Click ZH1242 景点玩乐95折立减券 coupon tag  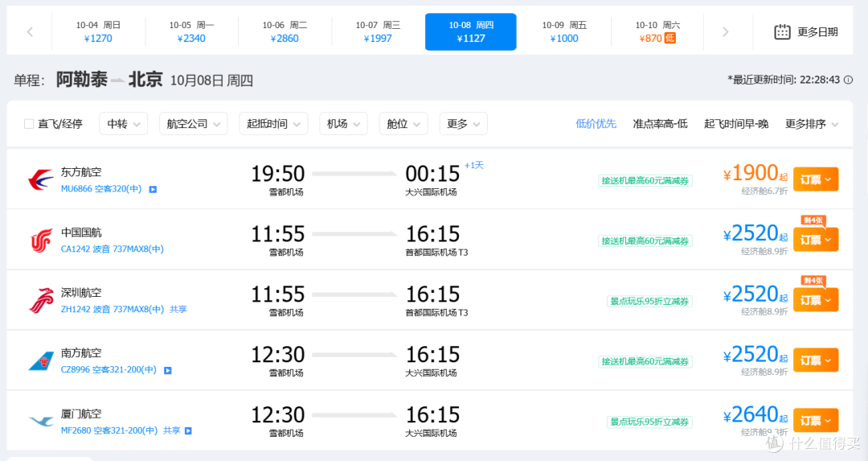click(x=649, y=302)
